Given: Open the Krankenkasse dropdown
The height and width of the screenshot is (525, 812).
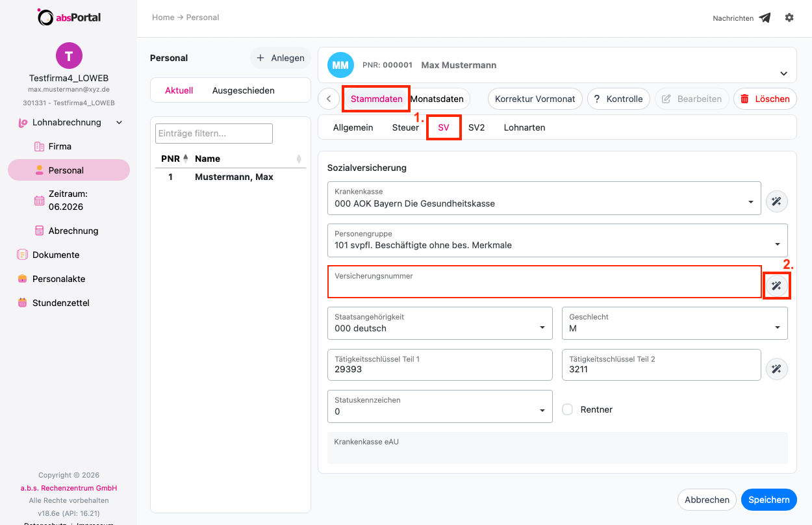Looking at the screenshot, I should coord(544,198).
